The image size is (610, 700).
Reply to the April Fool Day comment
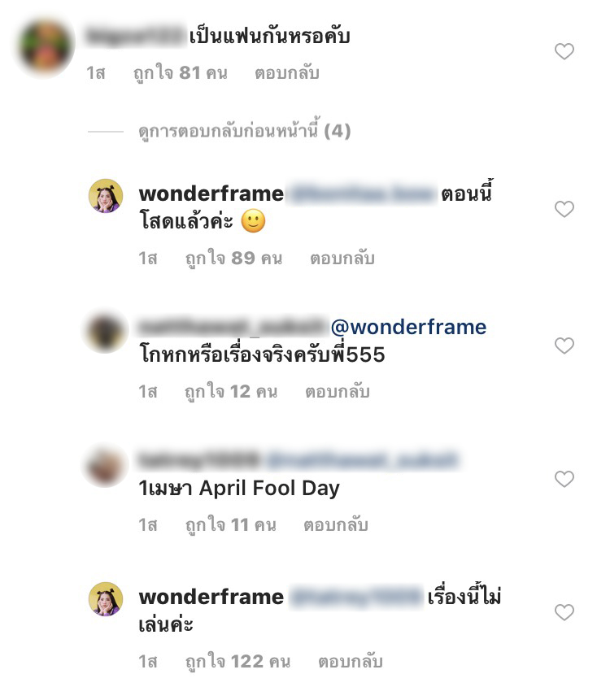pos(336,524)
